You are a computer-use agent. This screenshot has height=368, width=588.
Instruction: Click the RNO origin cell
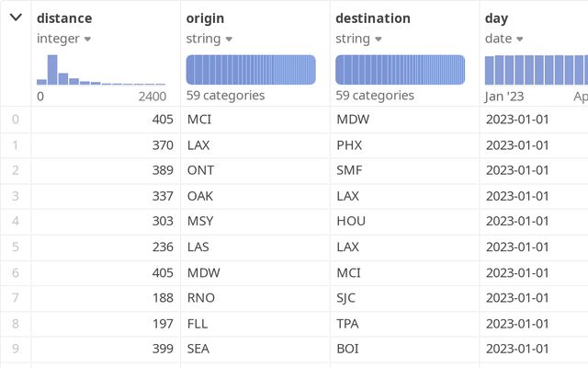(x=199, y=299)
